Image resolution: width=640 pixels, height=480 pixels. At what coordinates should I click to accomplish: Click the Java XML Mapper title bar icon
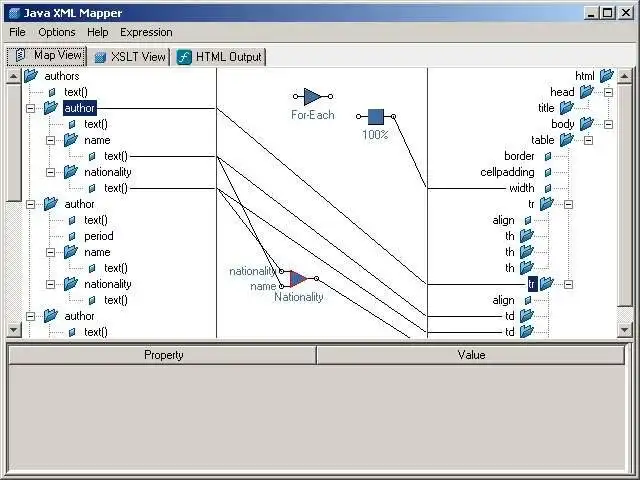15,13
